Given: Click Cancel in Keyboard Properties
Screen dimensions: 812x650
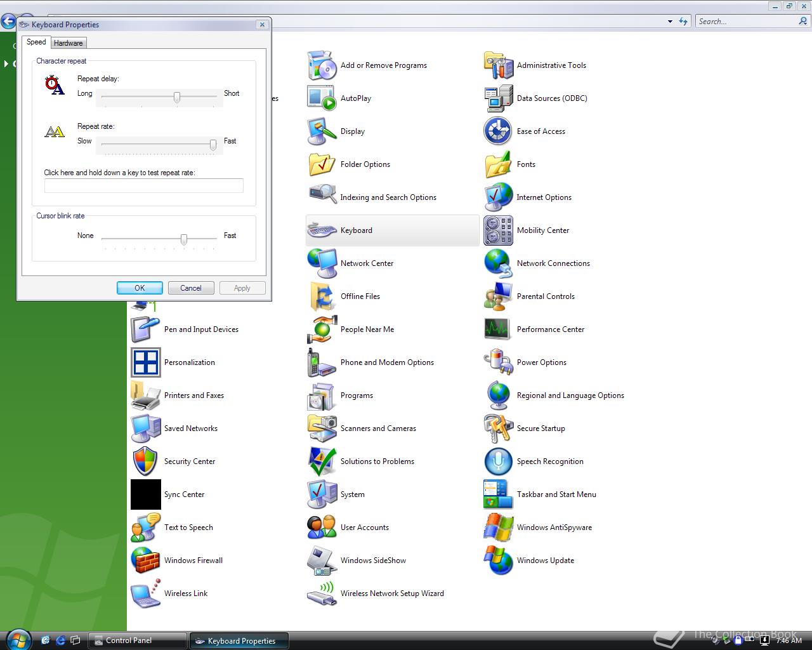Looking at the screenshot, I should (191, 288).
